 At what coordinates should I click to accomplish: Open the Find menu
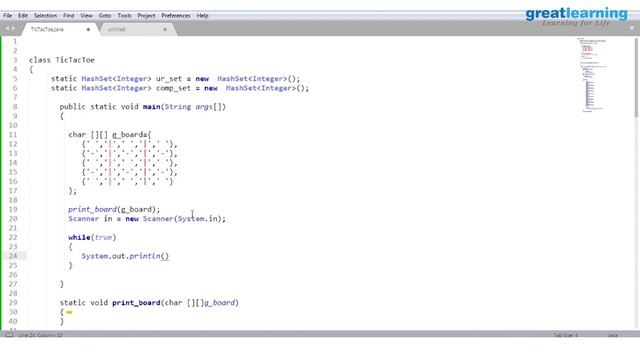[x=69, y=16]
